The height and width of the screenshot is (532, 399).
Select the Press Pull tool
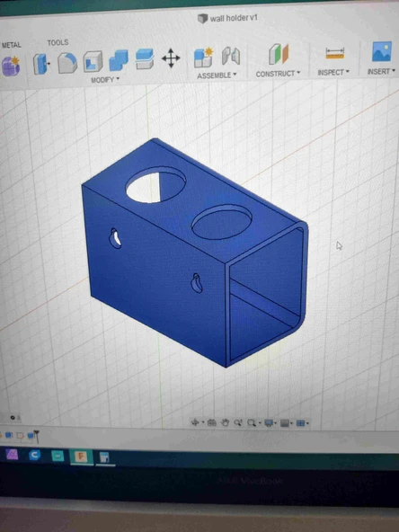tap(41, 64)
